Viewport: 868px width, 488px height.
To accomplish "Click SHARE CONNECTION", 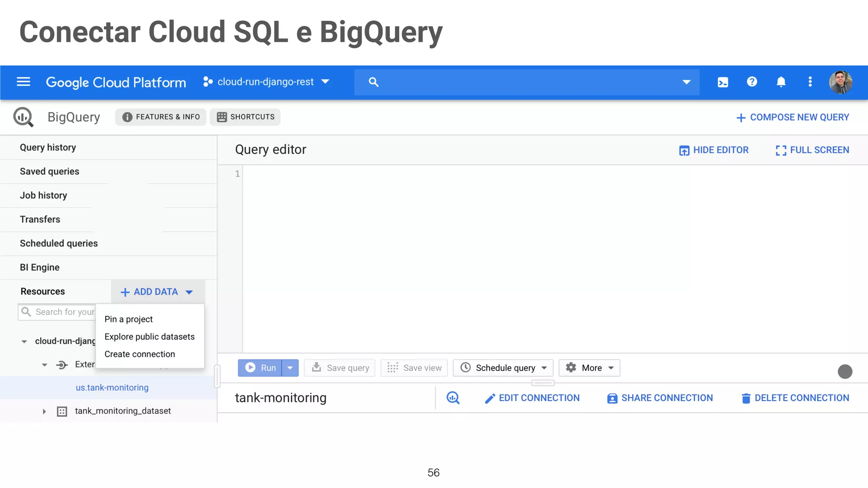I will tap(660, 398).
